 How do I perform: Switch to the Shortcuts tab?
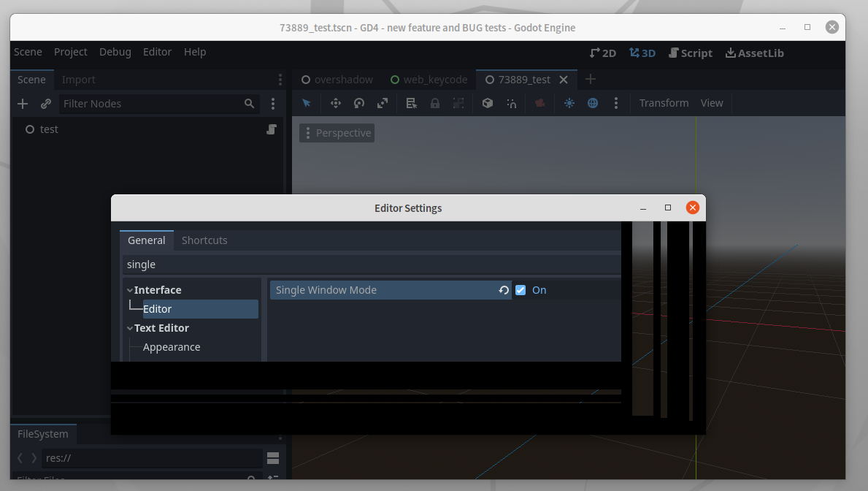click(204, 240)
